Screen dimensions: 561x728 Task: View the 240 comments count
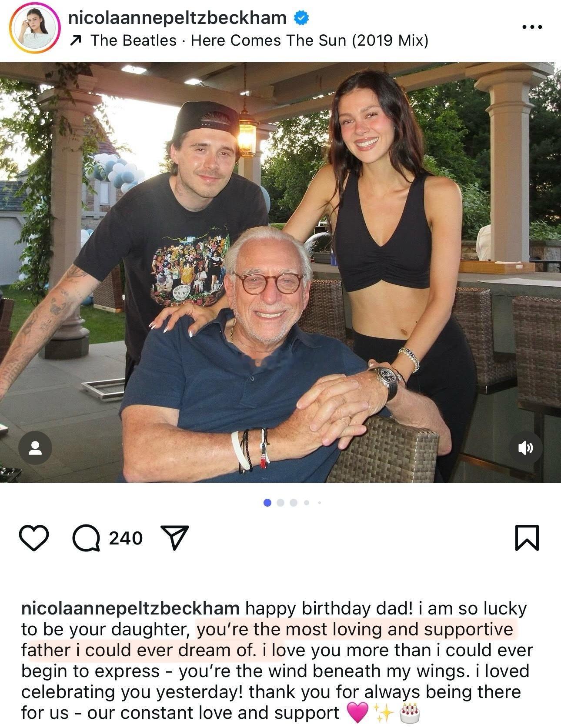pyautogui.click(x=126, y=538)
